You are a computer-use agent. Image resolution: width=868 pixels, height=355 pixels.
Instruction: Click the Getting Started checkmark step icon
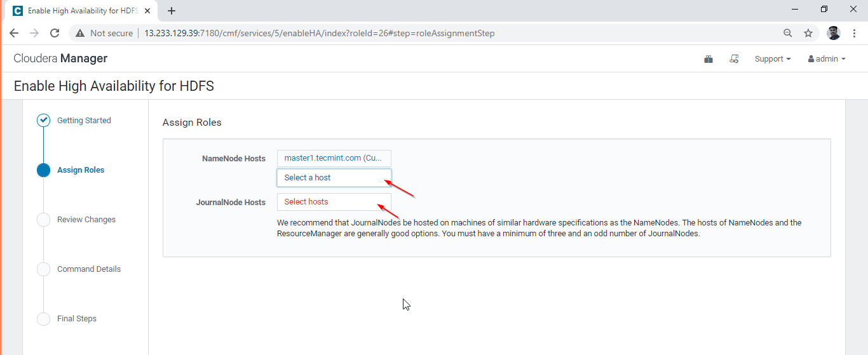pos(43,120)
